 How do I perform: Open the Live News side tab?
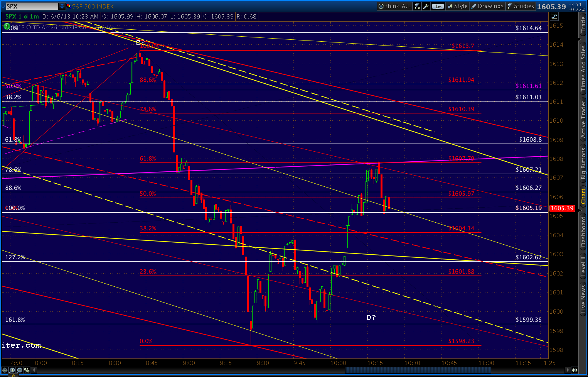583,299
